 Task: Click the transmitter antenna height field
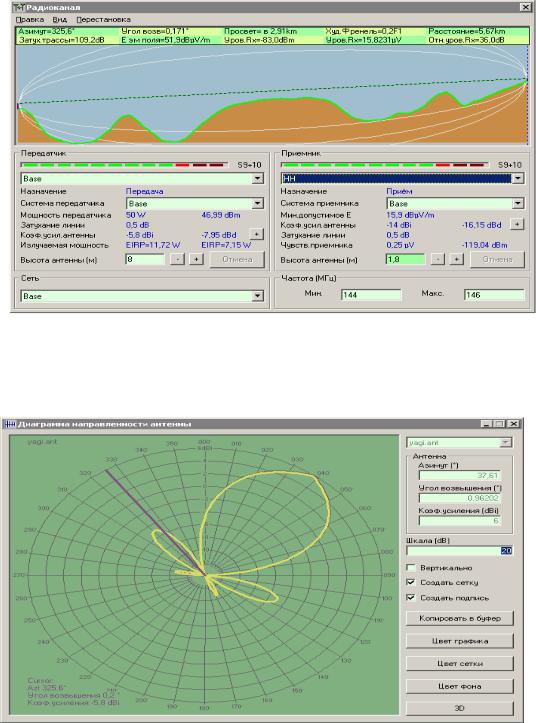[145, 259]
